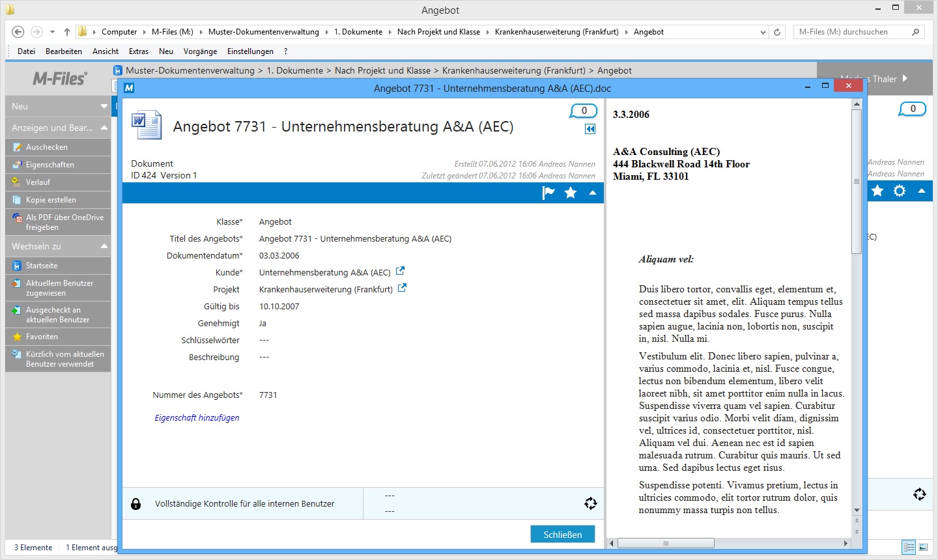Click the Back navigation button

click(x=18, y=32)
